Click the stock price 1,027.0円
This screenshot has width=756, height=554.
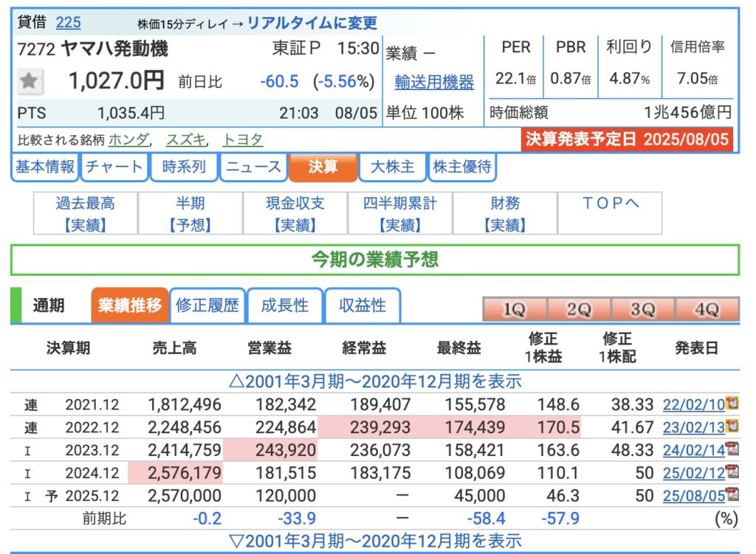click(x=116, y=80)
